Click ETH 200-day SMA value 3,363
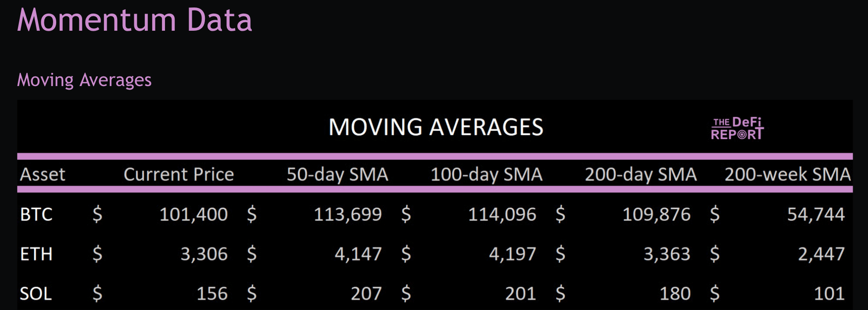 (667, 254)
